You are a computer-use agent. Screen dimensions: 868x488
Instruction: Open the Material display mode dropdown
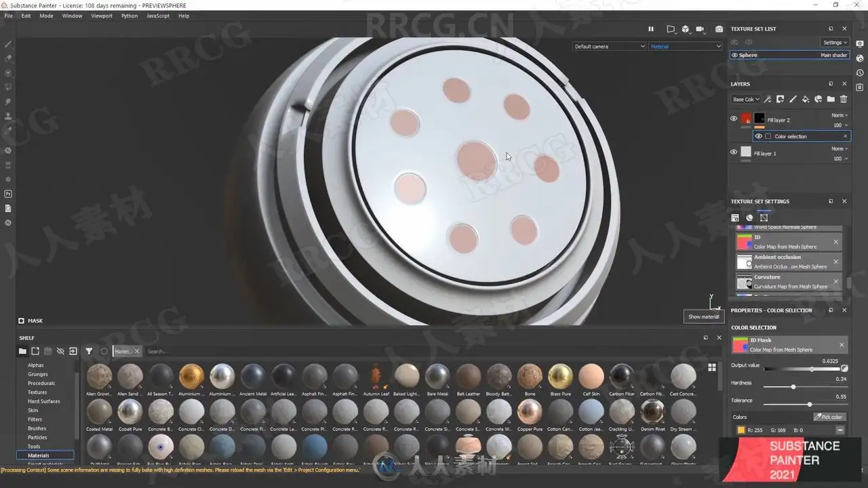[686, 46]
